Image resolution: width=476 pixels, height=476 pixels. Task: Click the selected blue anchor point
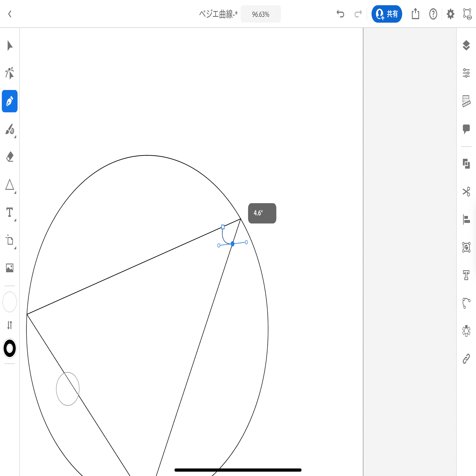coord(232,244)
